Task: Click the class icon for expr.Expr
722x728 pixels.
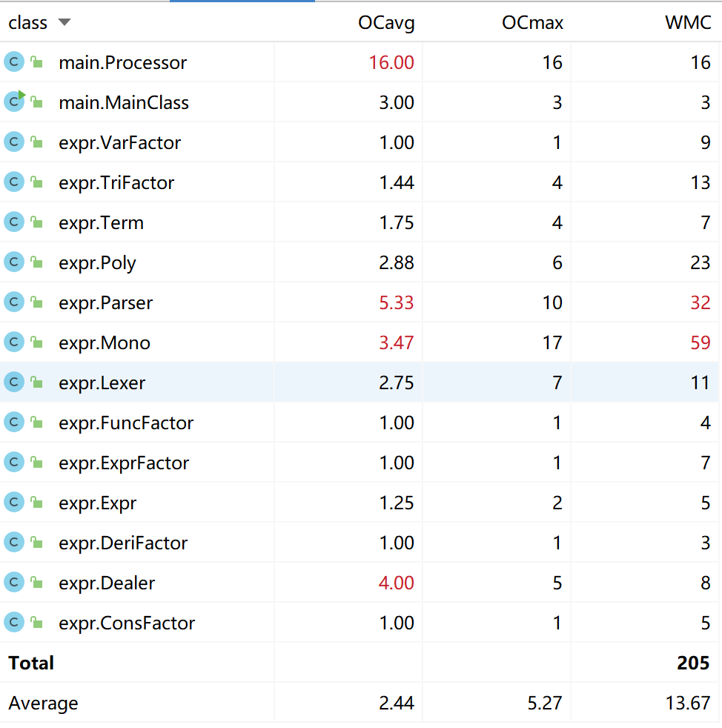Action: (x=14, y=502)
